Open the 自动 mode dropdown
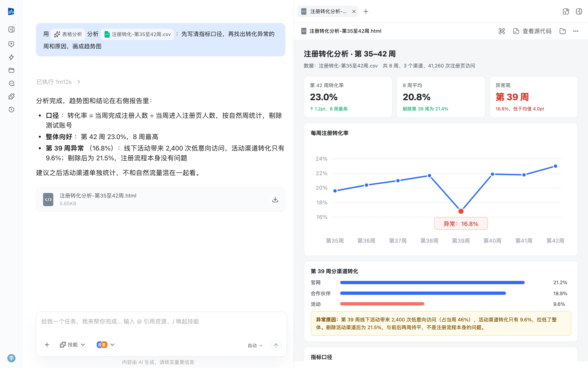This screenshot has width=588, height=368. click(x=255, y=345)
